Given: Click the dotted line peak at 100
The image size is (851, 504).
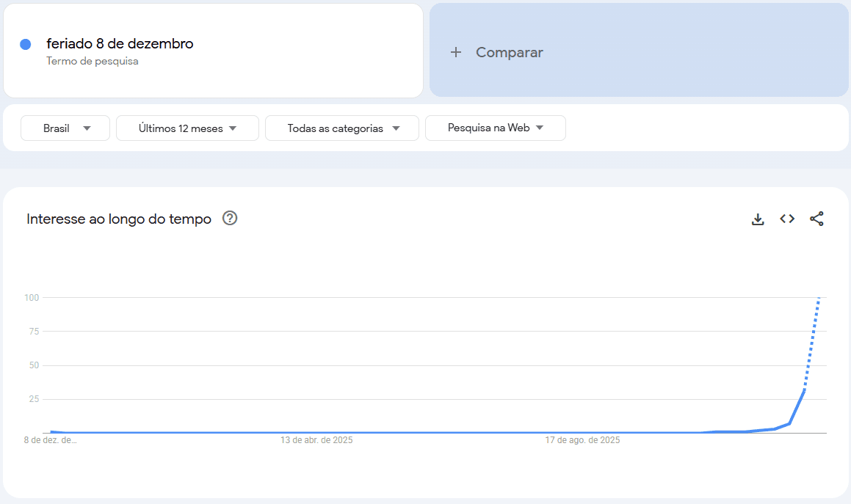Looking at the screenshot, I should (819, 299).
